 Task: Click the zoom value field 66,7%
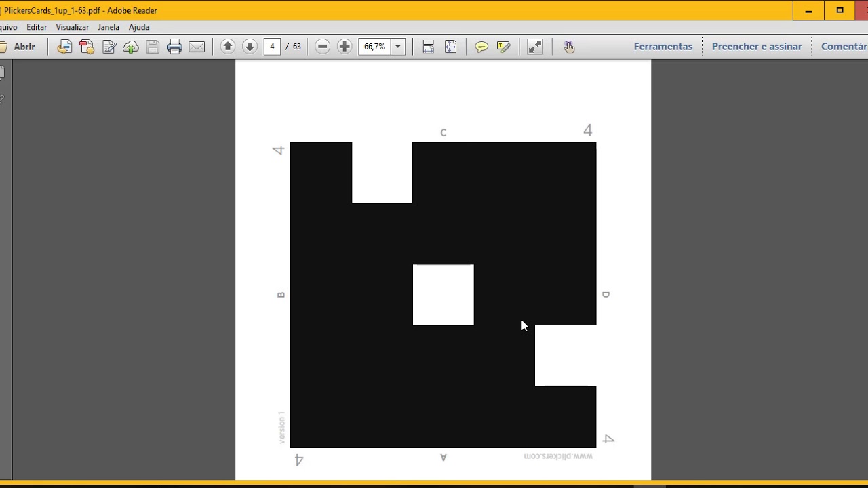(374, 47)
